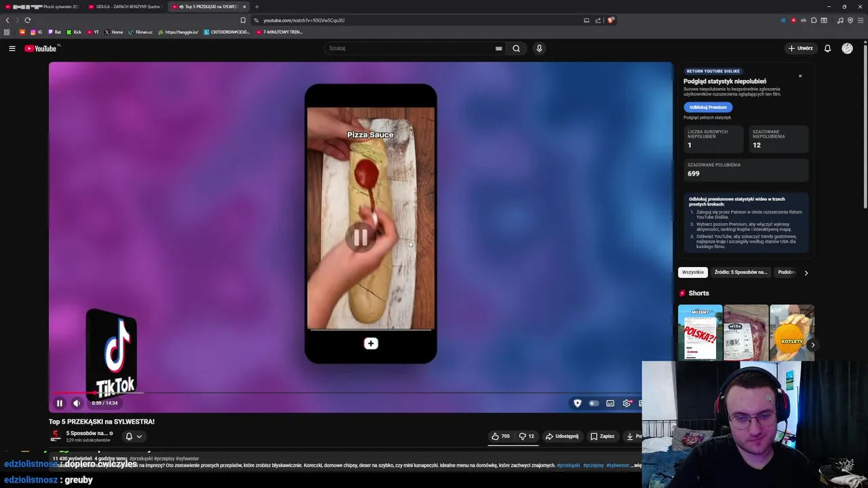Screen dimensions: 868x488
Task: Click the address bar URL
Action: click(304, 20)
